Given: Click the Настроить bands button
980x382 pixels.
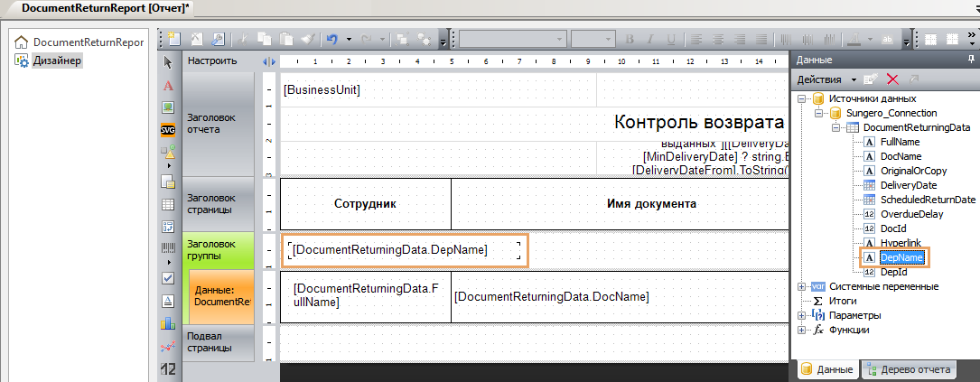Looking at the screenshot, I should coord(211,61).
